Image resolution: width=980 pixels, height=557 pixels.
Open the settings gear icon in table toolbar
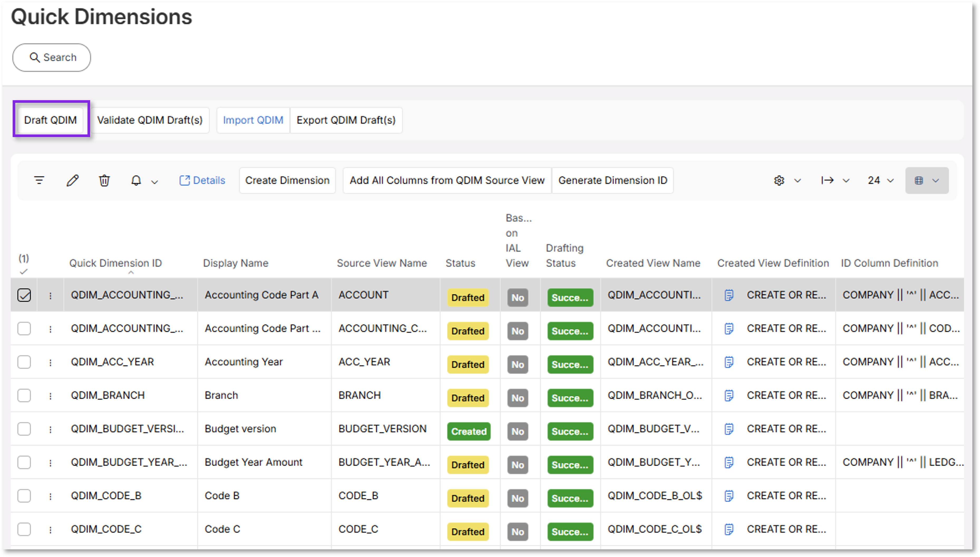click(x=779, y=181)
